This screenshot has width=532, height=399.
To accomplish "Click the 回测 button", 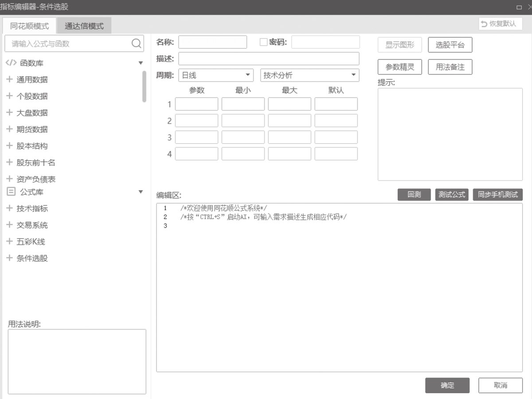I will 414,195.
